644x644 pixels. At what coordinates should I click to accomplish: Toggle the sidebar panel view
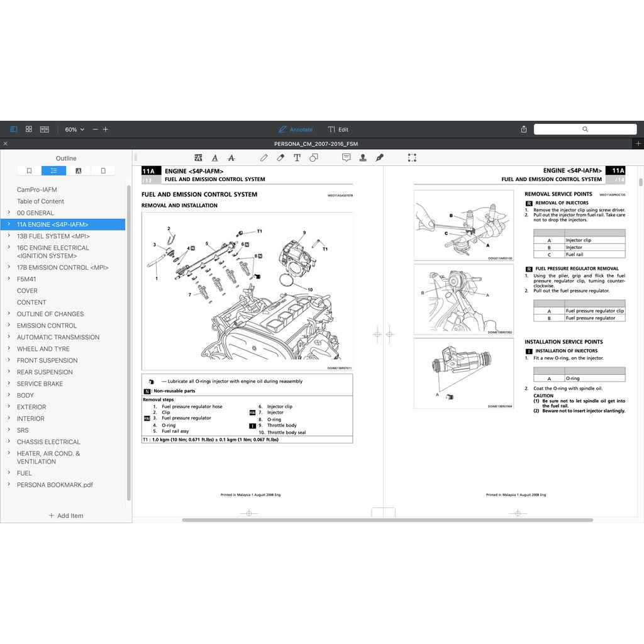pos(14,130)
